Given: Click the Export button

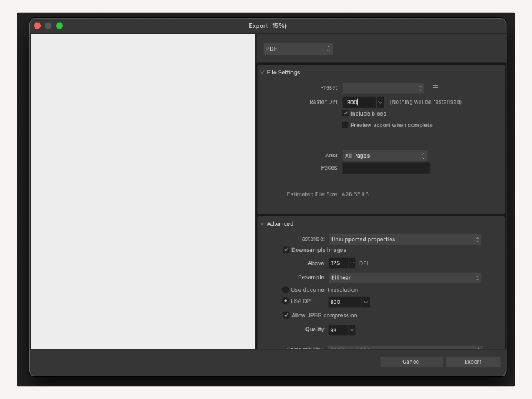Looking at the screenshot, I should click(473, 362).
